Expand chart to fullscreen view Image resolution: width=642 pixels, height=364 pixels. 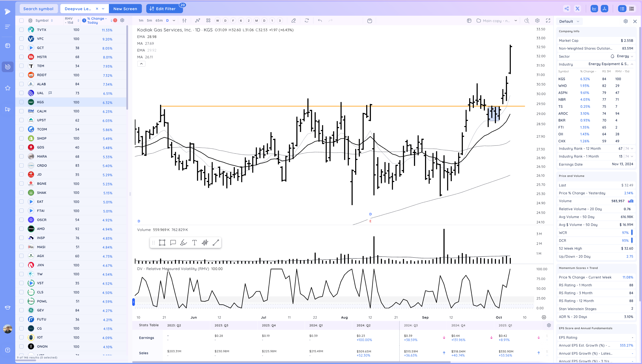(548, 21)
